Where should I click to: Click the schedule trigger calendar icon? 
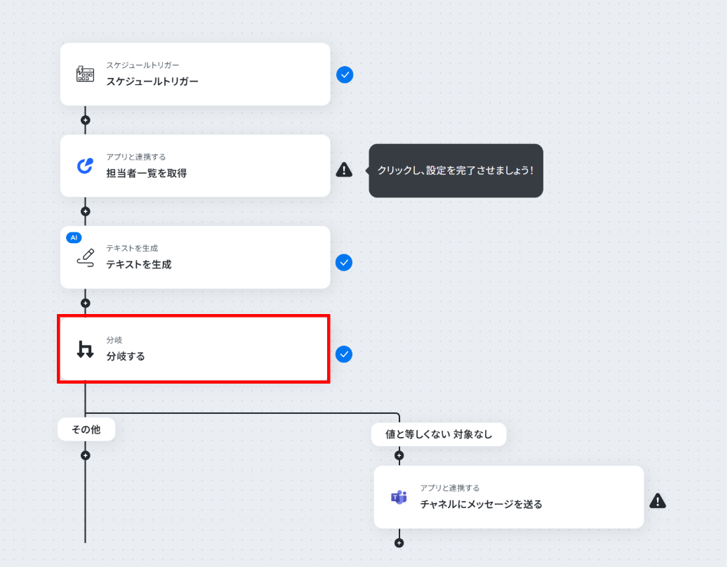(x=85, y=74)
